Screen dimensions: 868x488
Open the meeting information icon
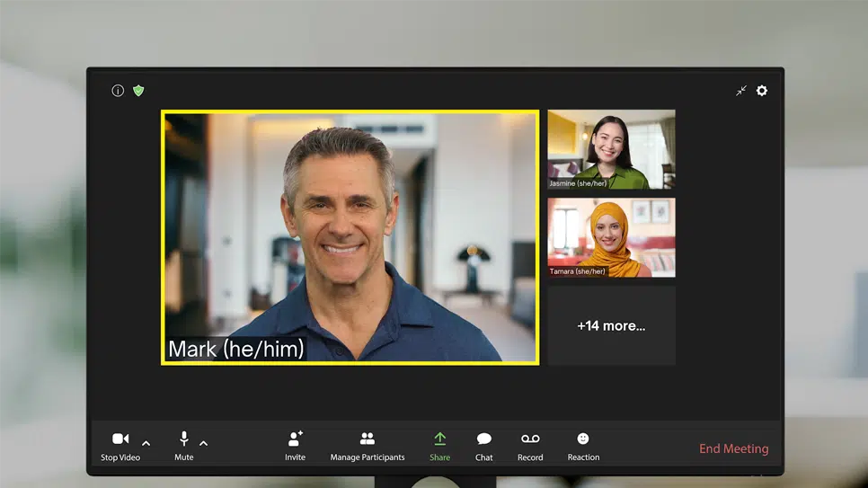118,90
